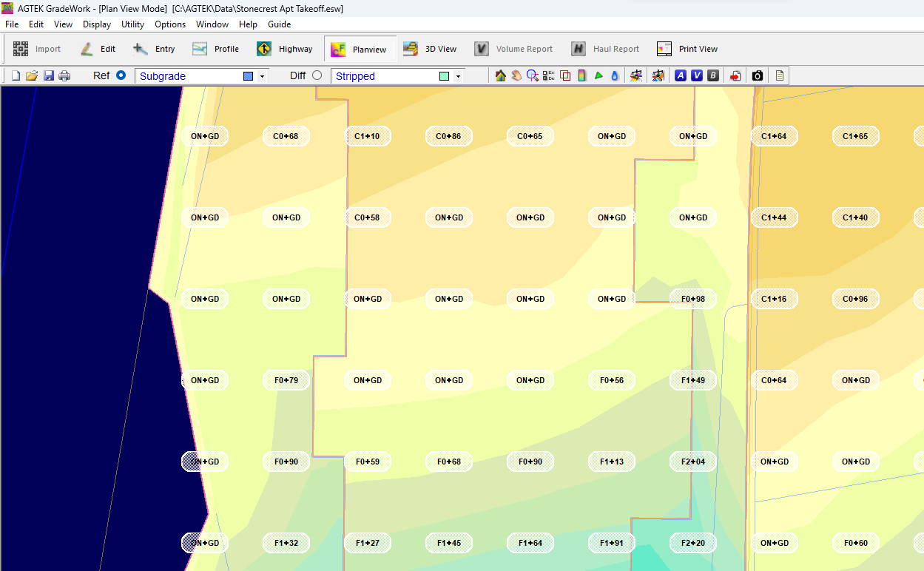Screen dimensions: 924x571
Task: Activate the zoom magnifier tool
Action: point(533,75)
